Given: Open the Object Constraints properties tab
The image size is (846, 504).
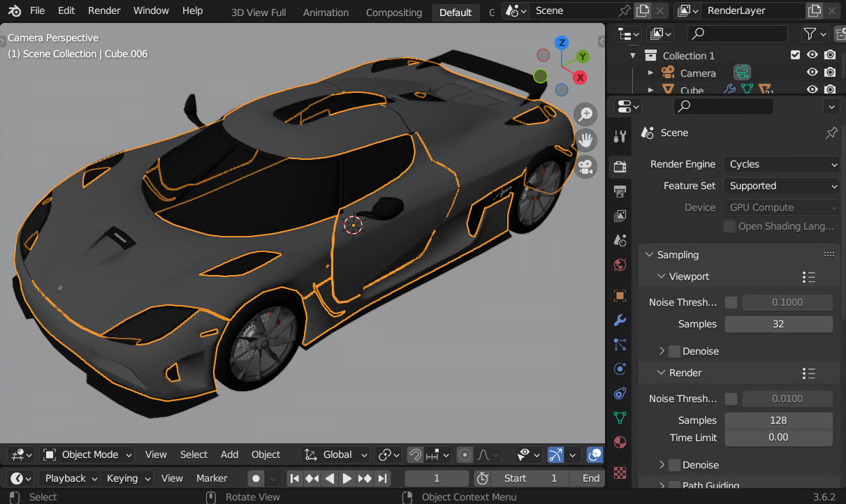Looking at the screenshot, I should coord(620,394).
